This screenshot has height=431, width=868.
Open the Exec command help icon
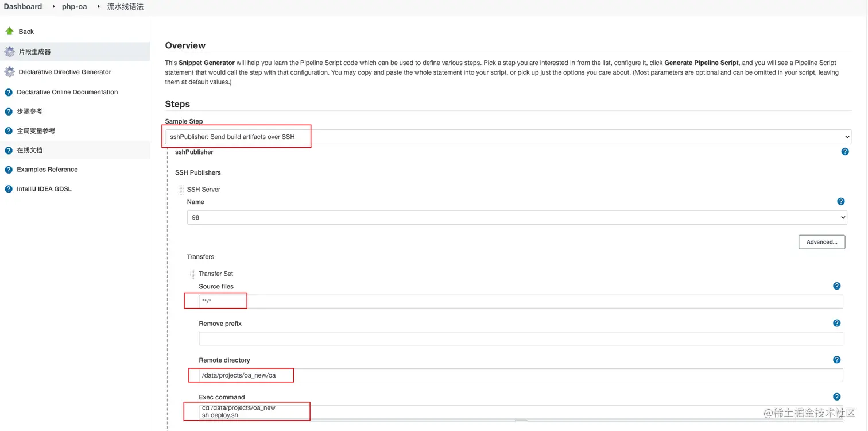(837, 397)
